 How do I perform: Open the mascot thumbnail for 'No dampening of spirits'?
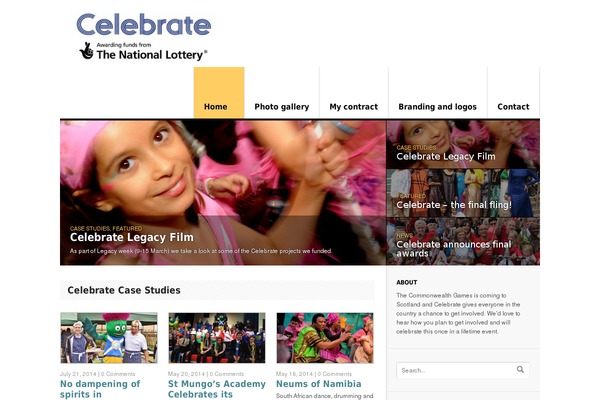coord(109,338)
